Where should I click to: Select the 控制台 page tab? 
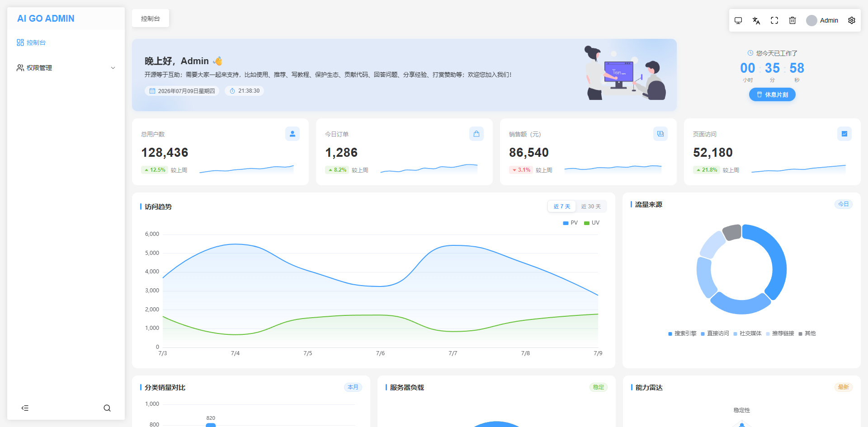[151, 19]
